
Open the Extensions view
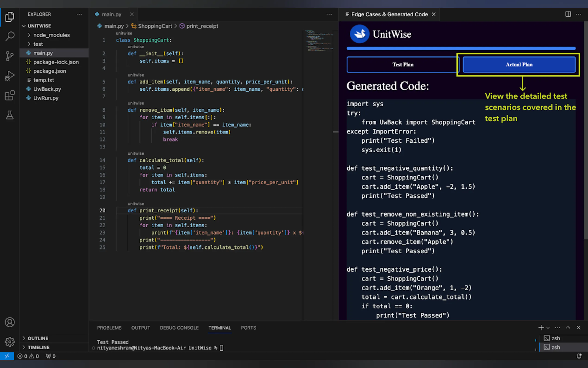coord(10,95)
